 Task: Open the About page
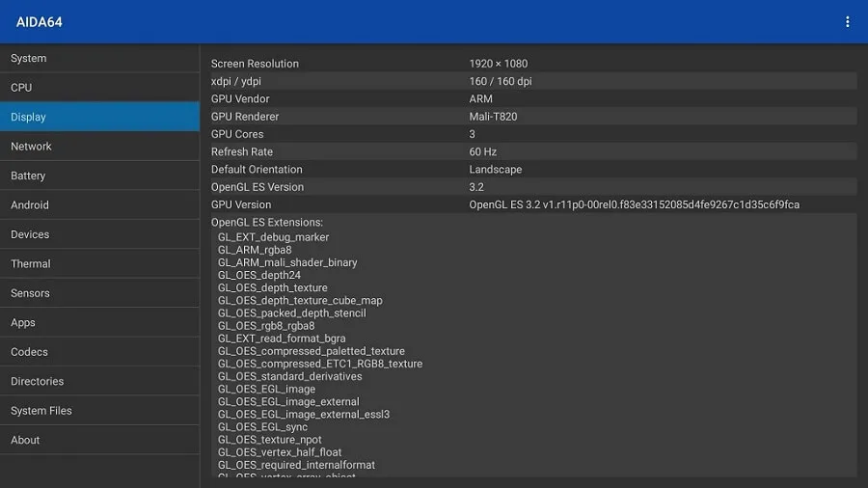(99, 441)
